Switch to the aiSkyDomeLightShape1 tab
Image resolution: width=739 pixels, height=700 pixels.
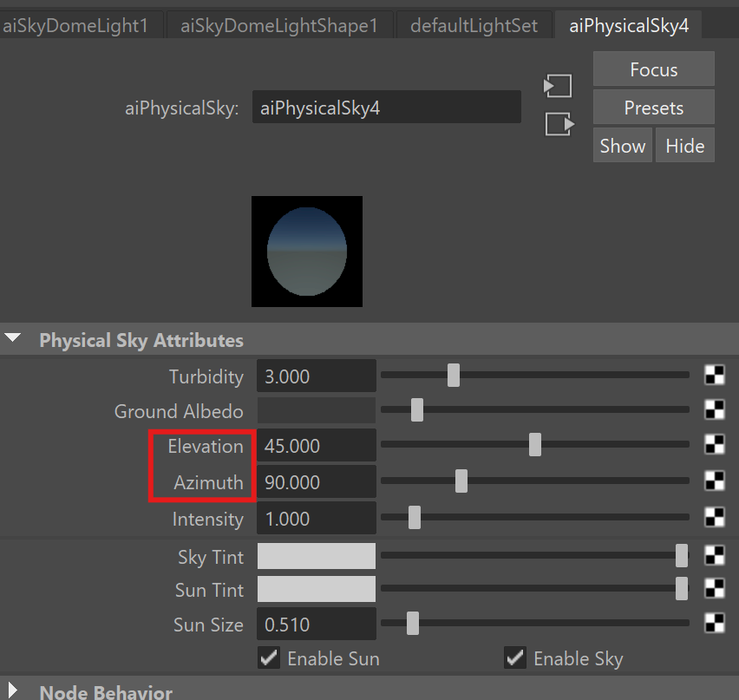tap(278, 26)
